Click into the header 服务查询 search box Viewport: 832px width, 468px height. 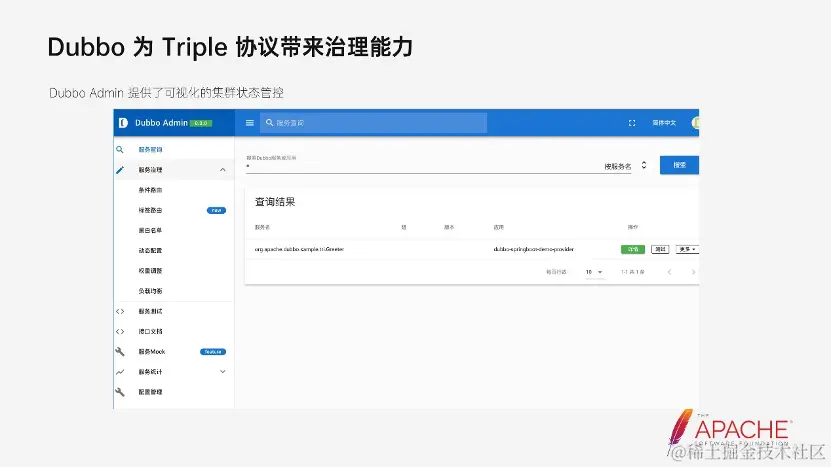[374, 123]
